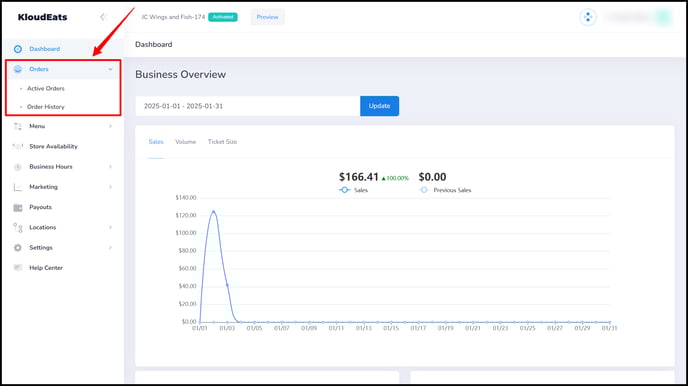
Task: Click the Marketing chart icon
Action: tap(18, 187)
